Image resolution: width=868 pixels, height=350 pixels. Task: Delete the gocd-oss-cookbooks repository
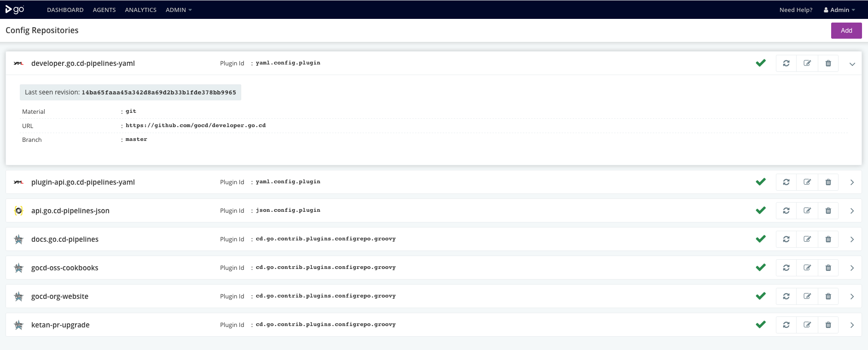click(x=828, y=268)
